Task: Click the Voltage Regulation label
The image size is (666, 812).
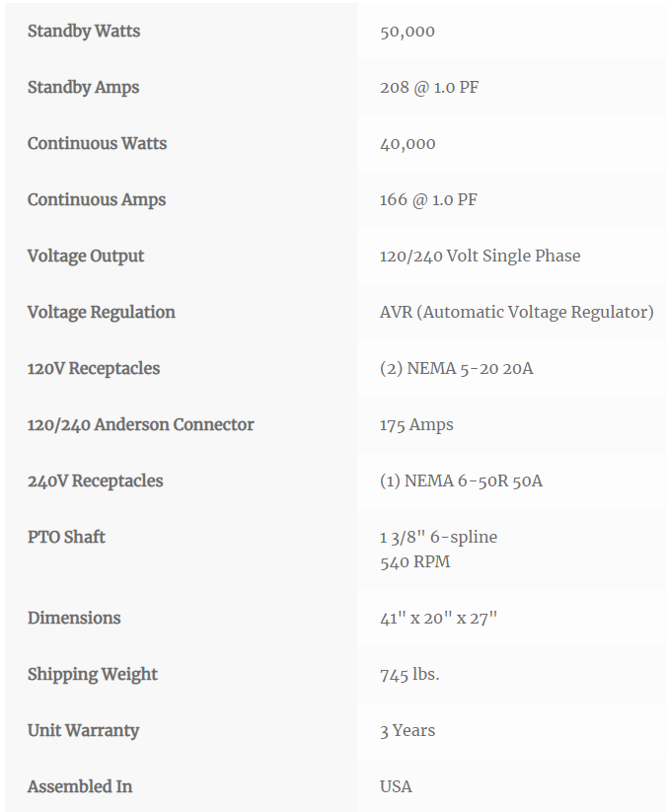Action: click(x=102, y=312)
